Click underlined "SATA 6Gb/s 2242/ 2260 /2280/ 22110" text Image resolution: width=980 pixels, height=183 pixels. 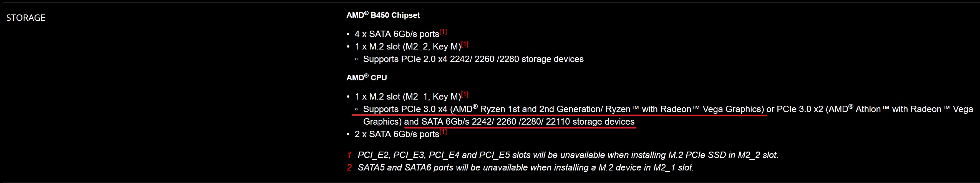496,122
